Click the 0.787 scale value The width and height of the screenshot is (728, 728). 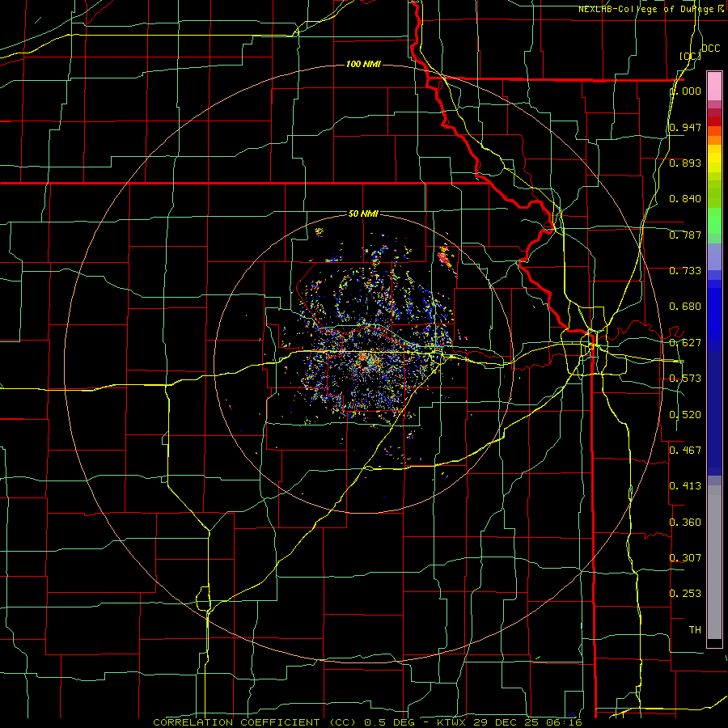685,235
